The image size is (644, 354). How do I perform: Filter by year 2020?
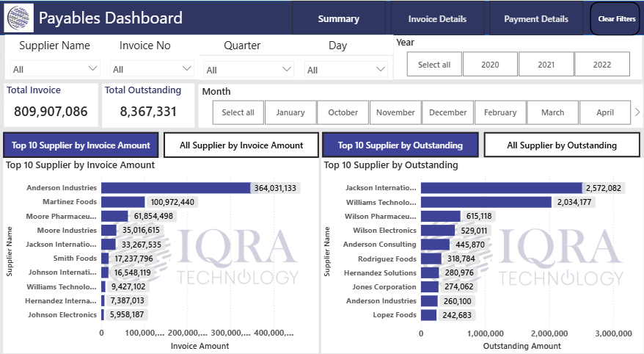click(x=490, y=65)
